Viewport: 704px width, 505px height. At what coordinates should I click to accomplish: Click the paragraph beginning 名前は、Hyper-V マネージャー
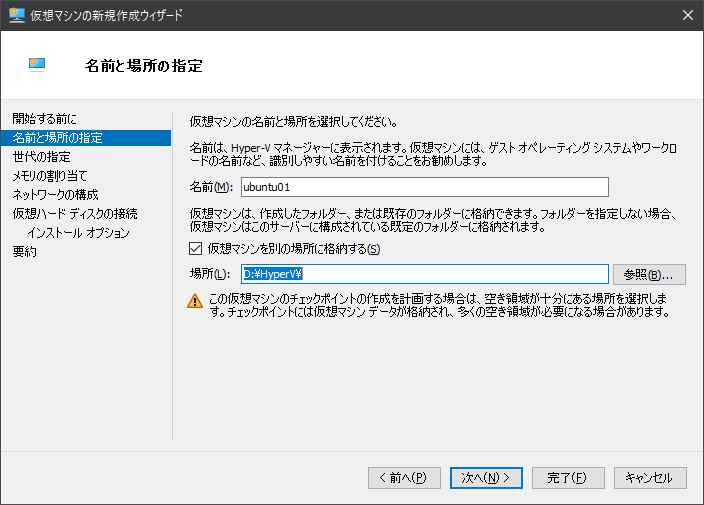click(433, 154)
